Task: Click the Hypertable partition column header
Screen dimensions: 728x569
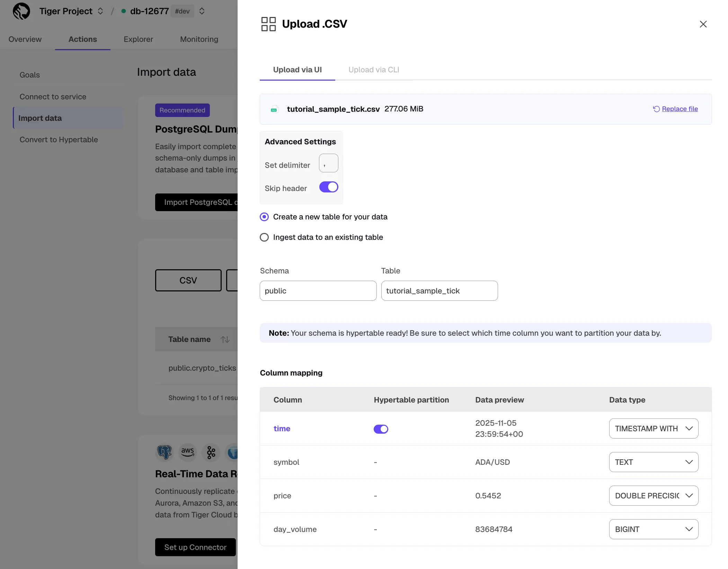Action: (411, 400)
